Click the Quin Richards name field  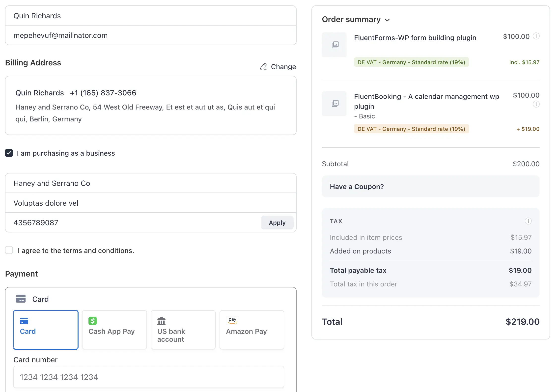[x=151, y=16]
